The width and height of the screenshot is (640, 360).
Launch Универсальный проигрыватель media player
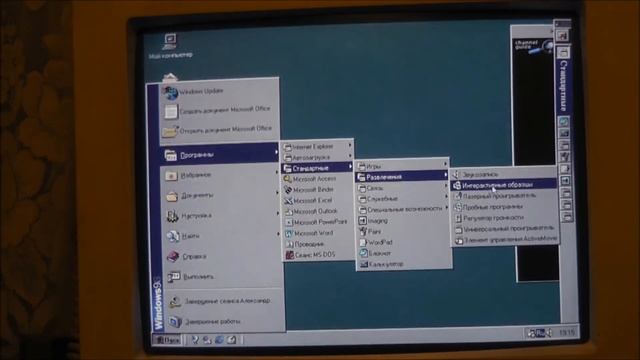(505, 229)
